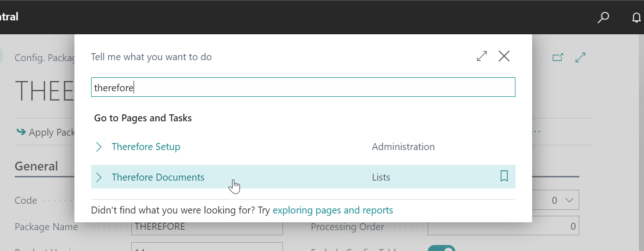Expand the Therefore Setup result chevron
The image size is (644, 251).
click(x=98, y=147)
